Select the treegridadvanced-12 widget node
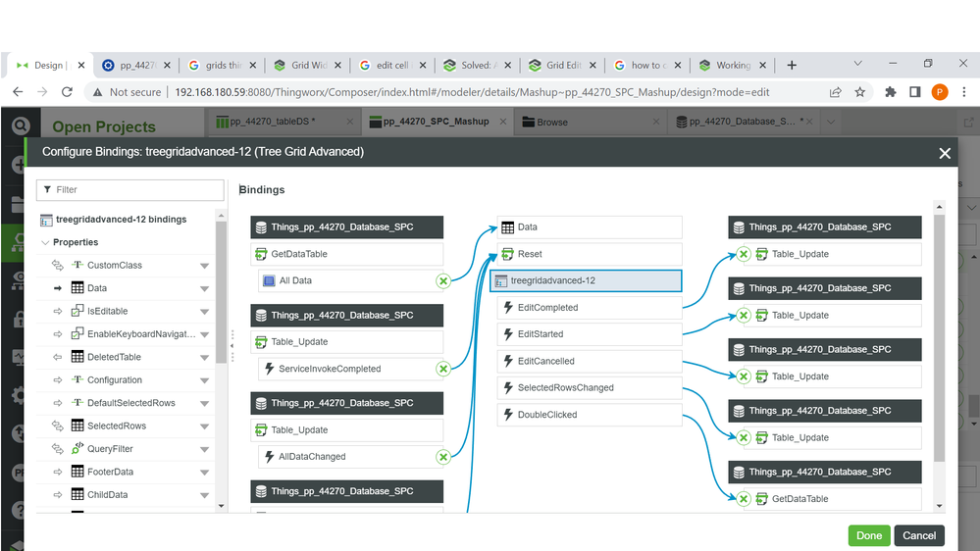This screenshot has width=980, height=551. pyautogui.click(x=587, y=281)
